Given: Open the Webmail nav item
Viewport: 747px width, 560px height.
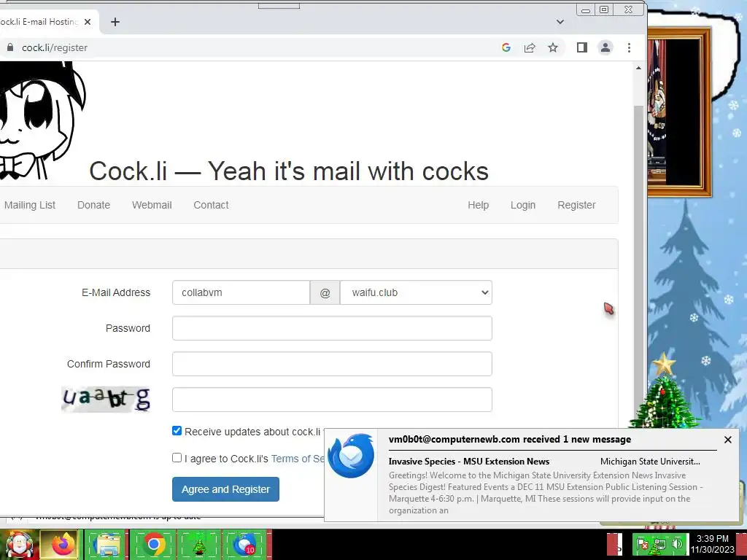Looking at the screenshot, I should coord(152,205).
